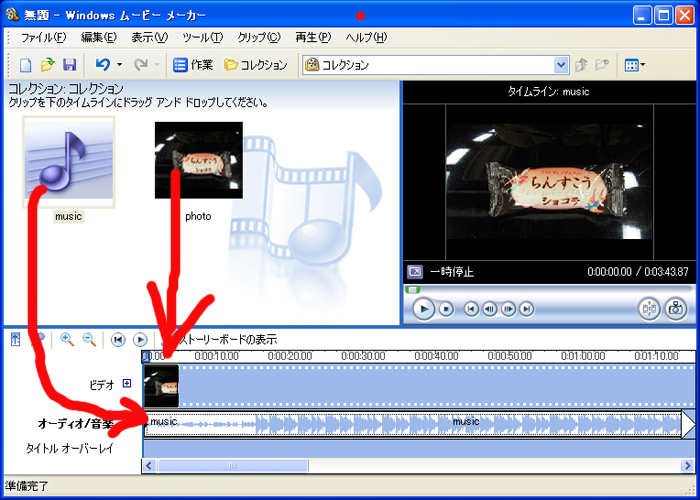Screen dimensions: 700x500
Task: Open the undo history dropdown arrow
Action: [x=119, y=65]
